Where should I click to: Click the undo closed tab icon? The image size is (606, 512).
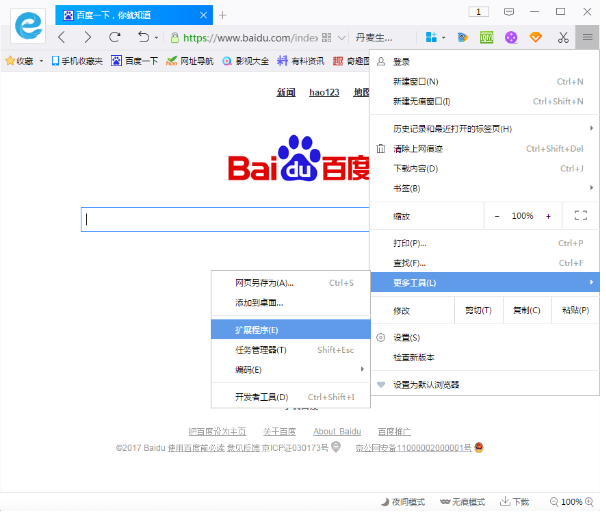pos(143,37)
